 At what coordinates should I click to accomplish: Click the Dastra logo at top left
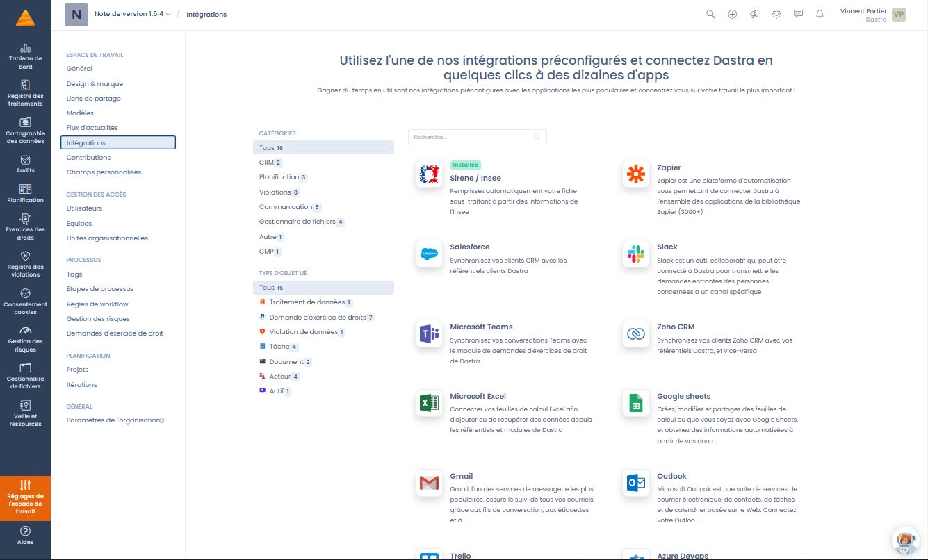pyautogui.click(x=25, y=18)
